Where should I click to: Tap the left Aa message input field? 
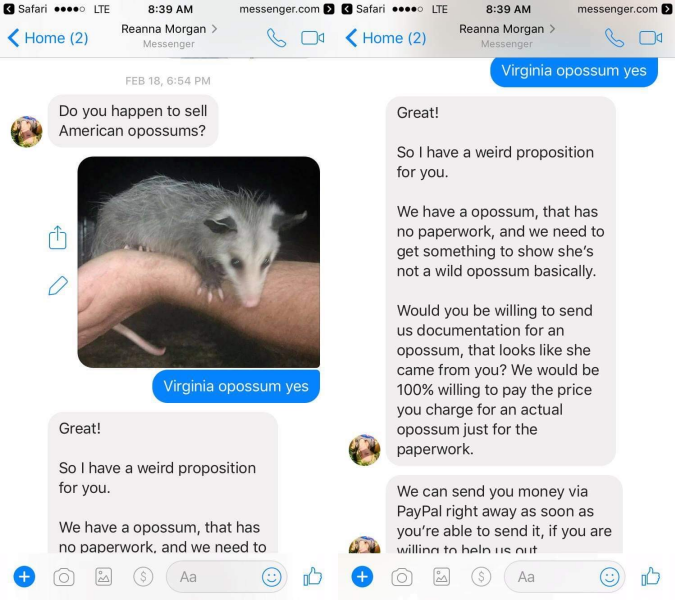coord(215,577)
